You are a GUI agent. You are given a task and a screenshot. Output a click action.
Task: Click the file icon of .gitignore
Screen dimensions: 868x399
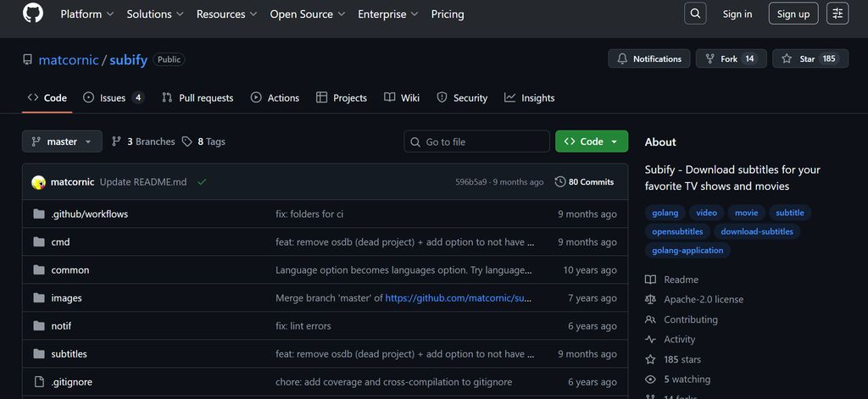click(x=39, y=382)
